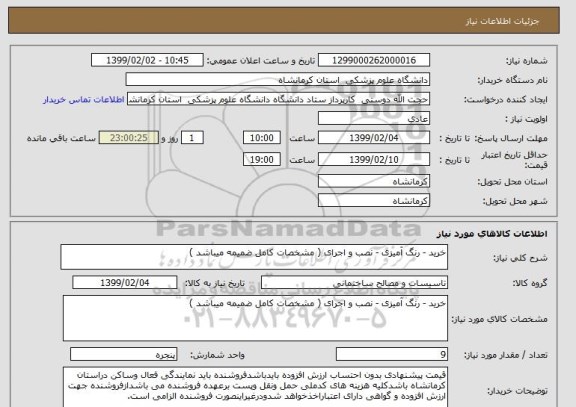Click the label شرح کلی نیاز
The height and width of the screenshot is (407, 576).
tap(520, 258)
